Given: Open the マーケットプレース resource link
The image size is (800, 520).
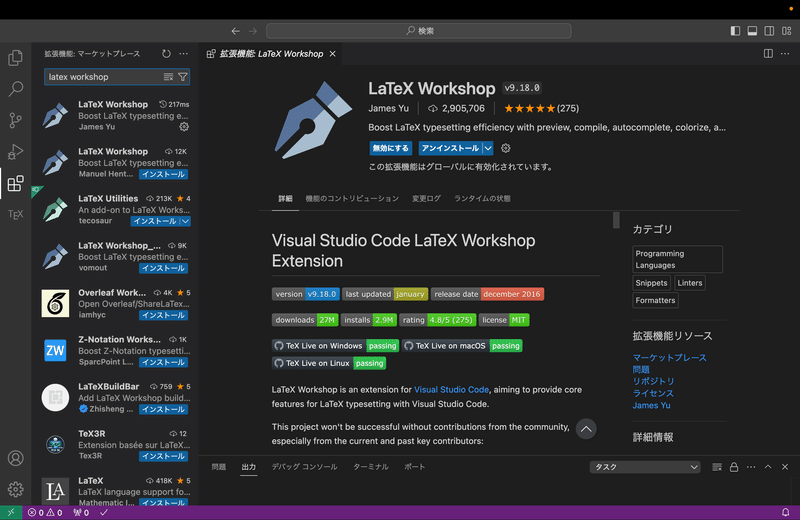Looking at the screenshot, I should click(669, 358).
